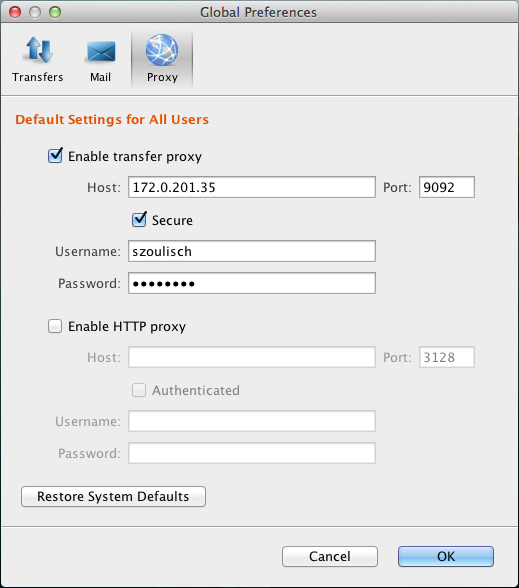
Task: Click the HTTP proxy Username field
Action: tap(252, 421)
